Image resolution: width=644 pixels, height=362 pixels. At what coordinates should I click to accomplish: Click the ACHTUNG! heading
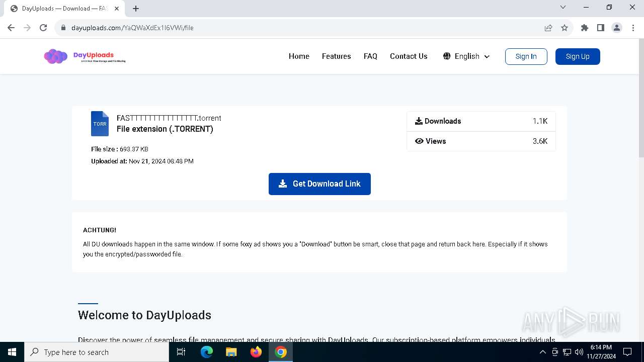tap(100, 230)
